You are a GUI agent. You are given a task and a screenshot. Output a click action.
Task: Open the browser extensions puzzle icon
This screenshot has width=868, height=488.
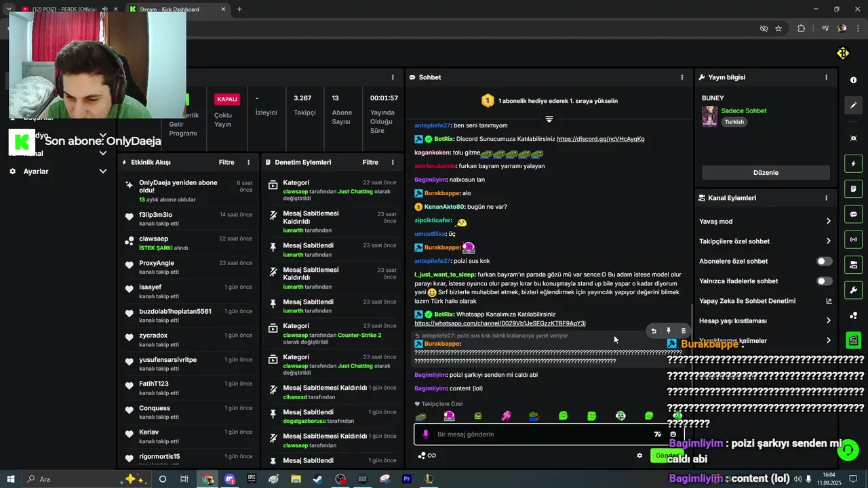(802, 28)
